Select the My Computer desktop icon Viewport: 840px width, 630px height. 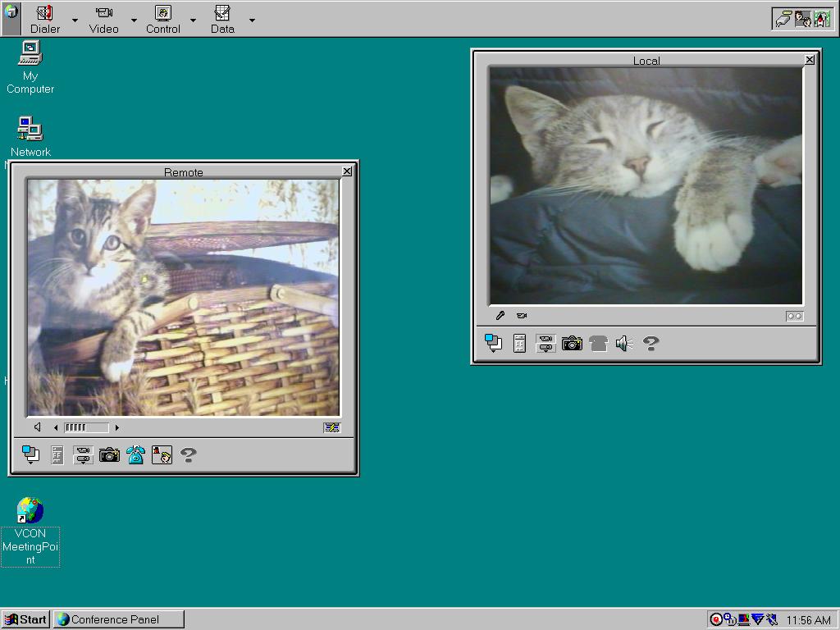(x=30, y=68)
